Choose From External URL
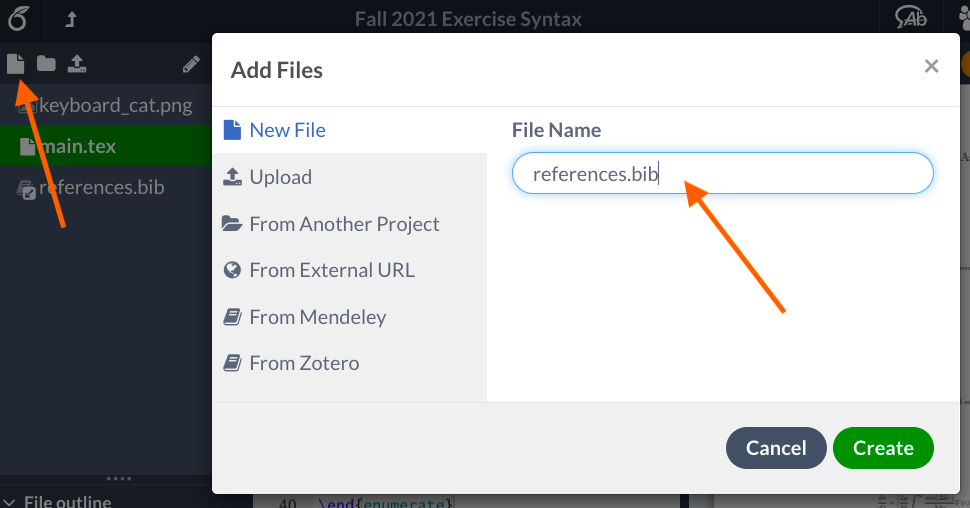Screen dimensions: 970x508 331,270
